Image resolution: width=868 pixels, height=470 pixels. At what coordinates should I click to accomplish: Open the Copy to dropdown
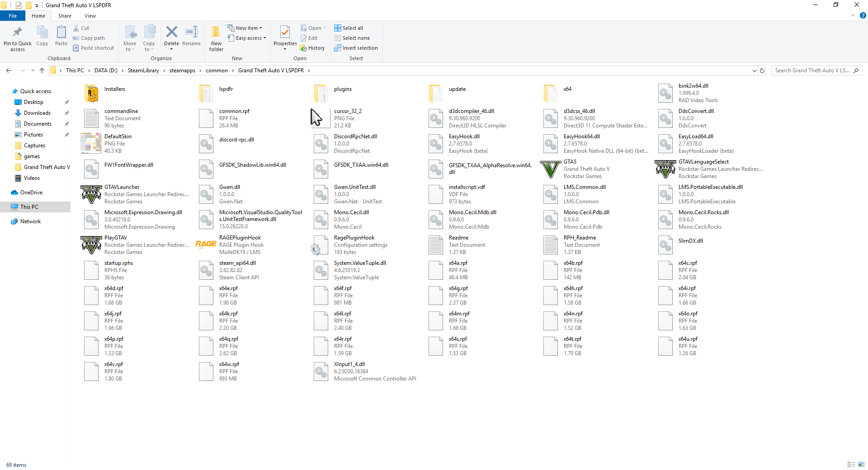coord(149,38)
